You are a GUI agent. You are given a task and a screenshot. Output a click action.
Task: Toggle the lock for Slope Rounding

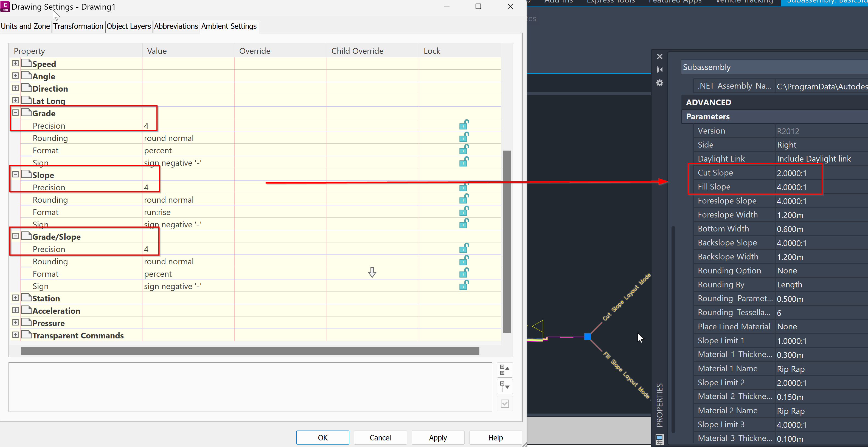(x=463, y=199)
